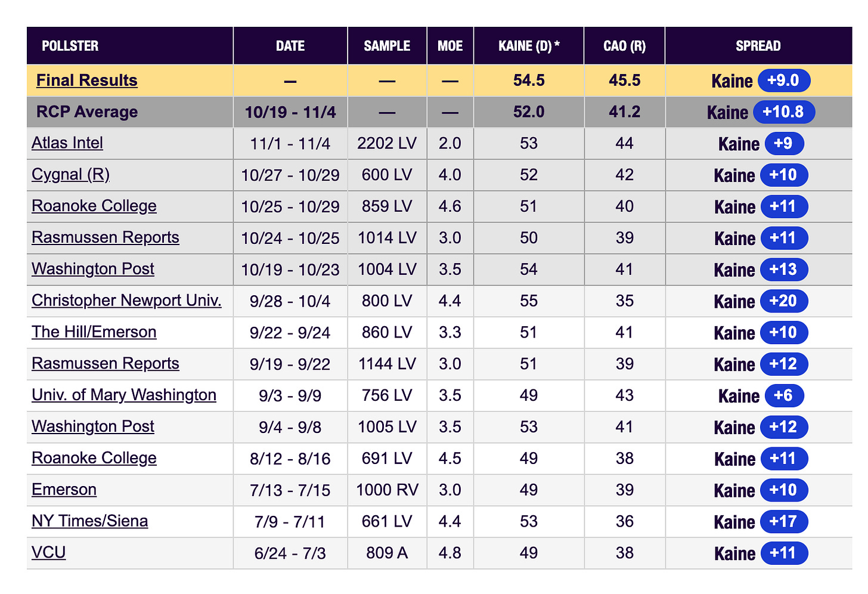Click the +9.0 Final Results spread badge
Screen dimensions: 868x594
[x=784, y=81]
